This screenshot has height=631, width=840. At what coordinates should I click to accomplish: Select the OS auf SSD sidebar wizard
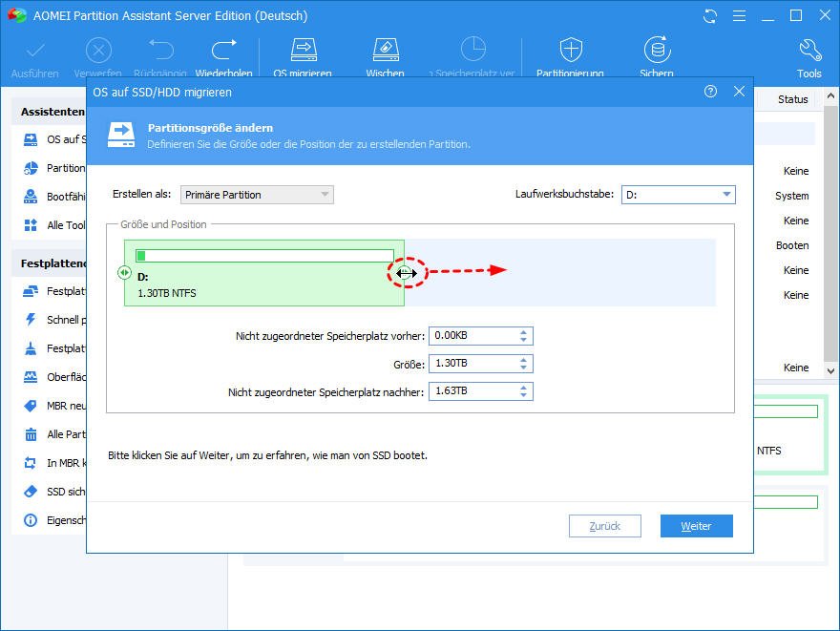coord(54,139)
